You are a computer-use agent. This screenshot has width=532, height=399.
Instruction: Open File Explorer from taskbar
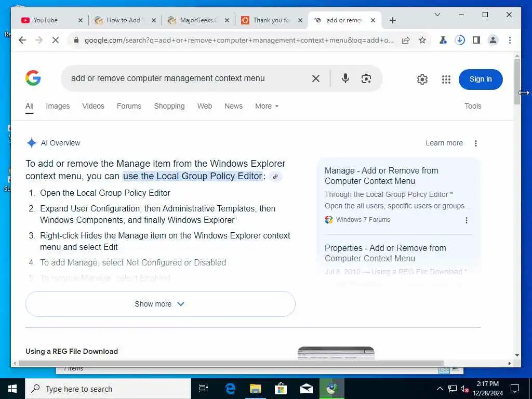click(x=256, y=389)
